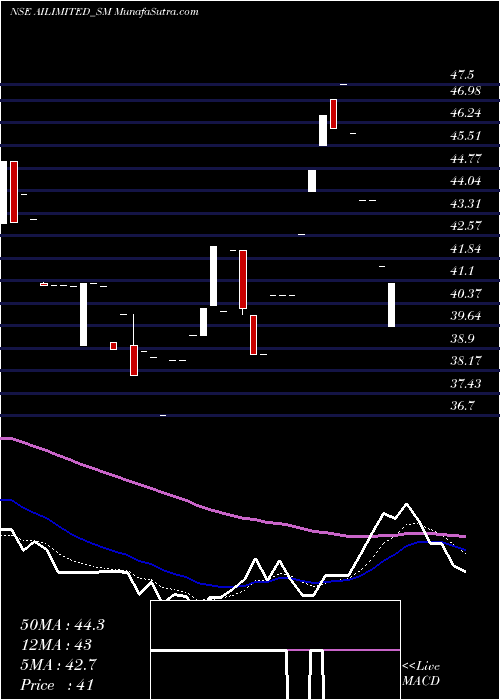Click the 39.64 price level label

[466, 317]
